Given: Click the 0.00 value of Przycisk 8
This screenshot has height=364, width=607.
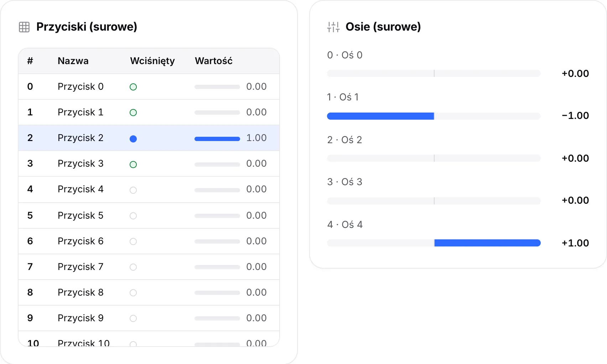Looking at the screenshot, I should coord(256,292).
